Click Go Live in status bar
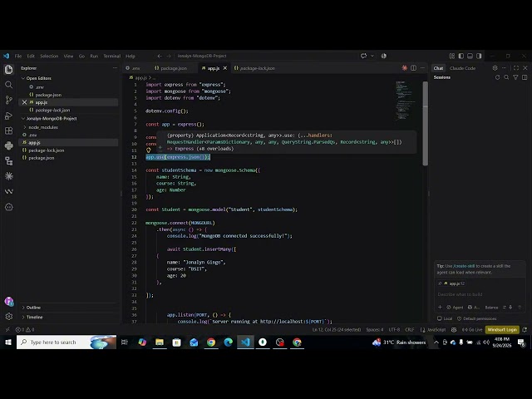 (x=472, y=329)
